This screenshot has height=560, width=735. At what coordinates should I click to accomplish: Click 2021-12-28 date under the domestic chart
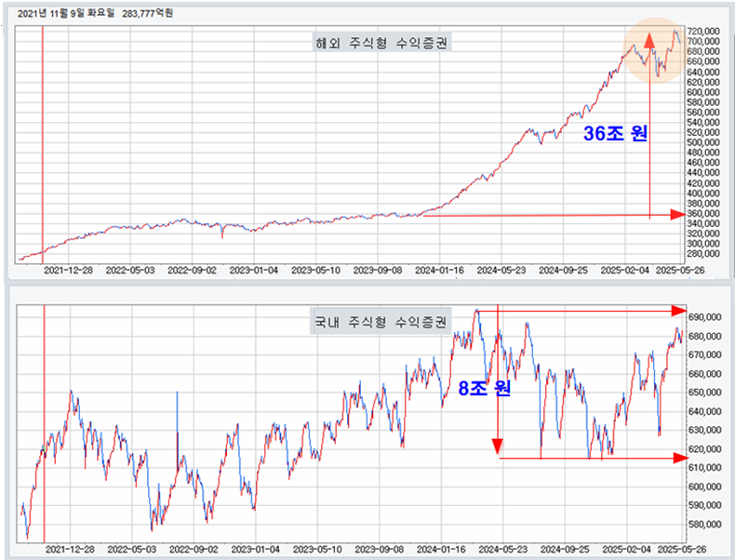[x=70, y=549]
